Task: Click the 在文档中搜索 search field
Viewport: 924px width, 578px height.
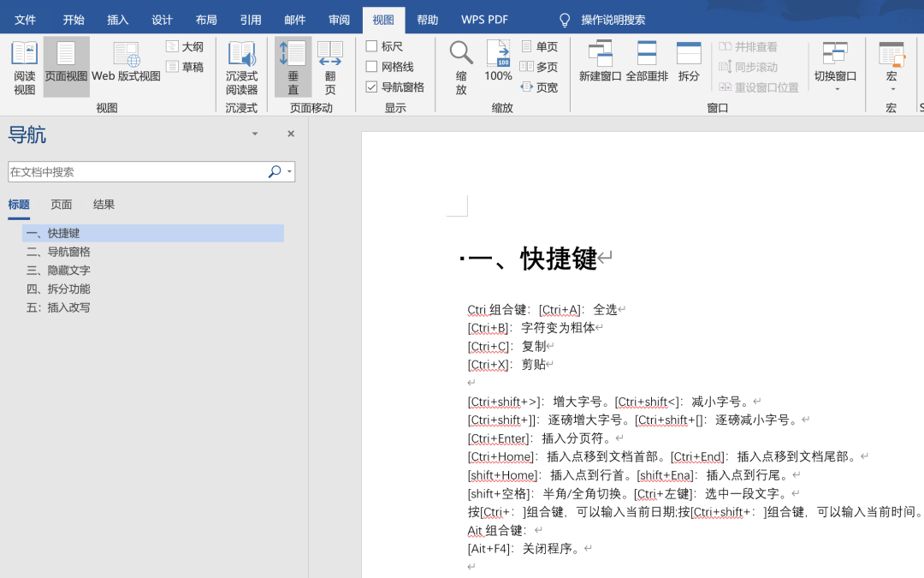Action: point(137,172)
